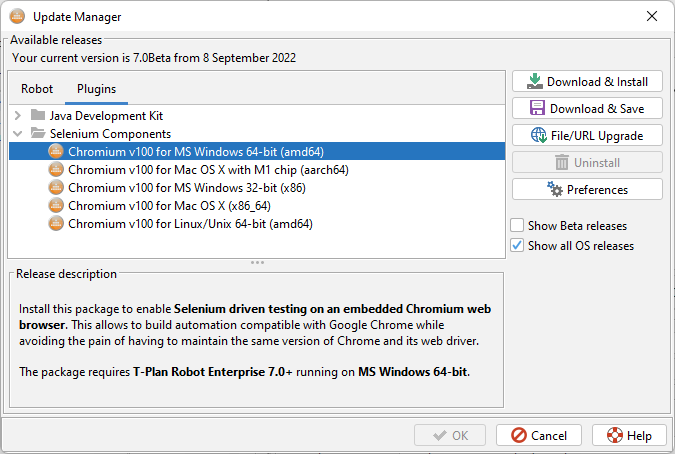The width and height of the screenshot is (675, 454).
Task: Click the Download & Install arrow icon
Action: [535, 82]
